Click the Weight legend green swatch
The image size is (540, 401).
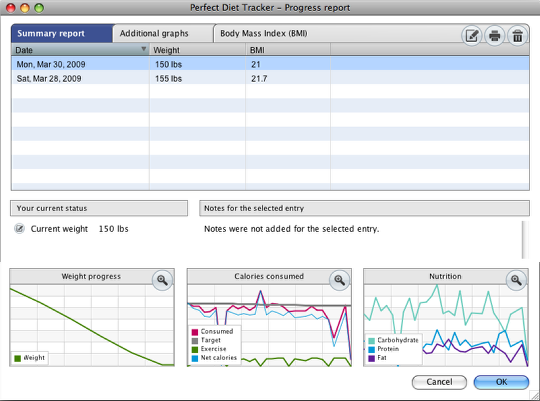click(18, 358)
